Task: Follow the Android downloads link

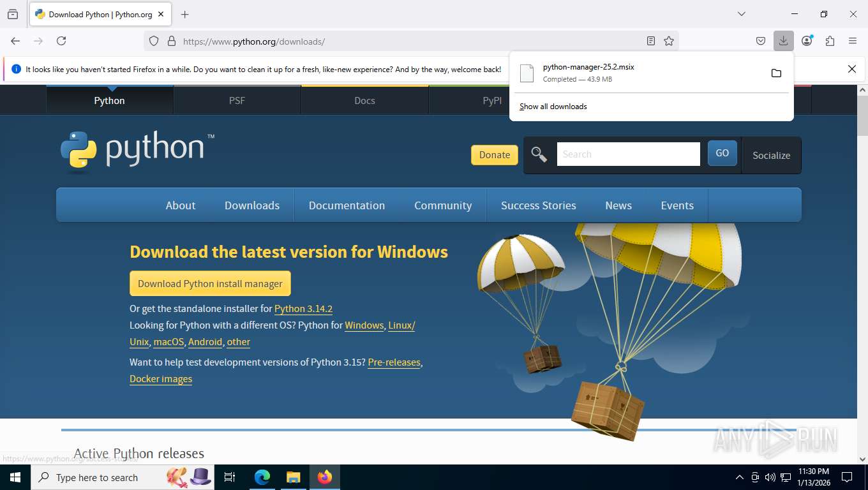Action: point(205,342)
